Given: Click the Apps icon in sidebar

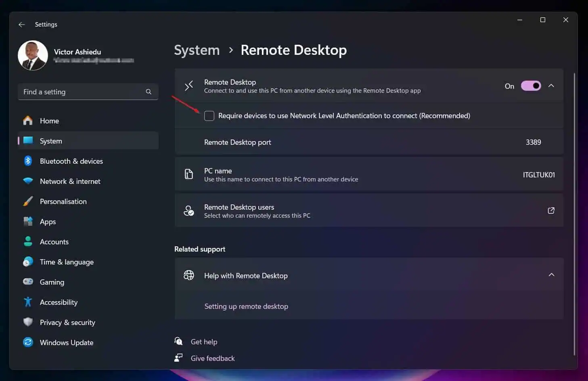Looking at the screenshot, I should 28,221.
